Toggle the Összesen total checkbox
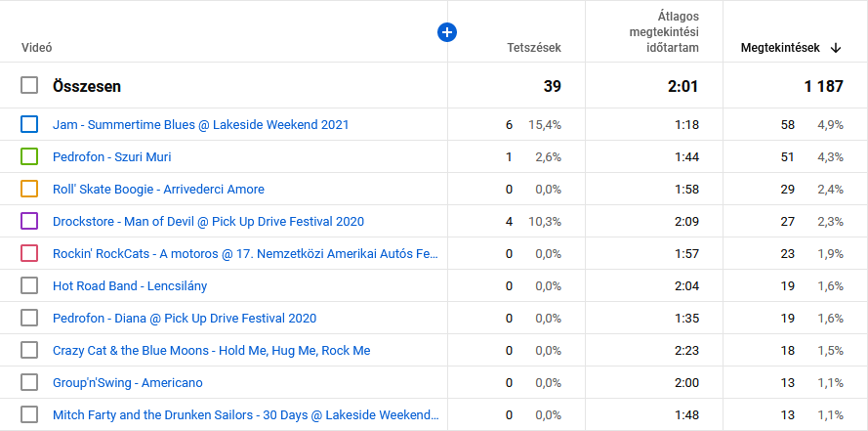The image size is (868, 431). (29, 86)
